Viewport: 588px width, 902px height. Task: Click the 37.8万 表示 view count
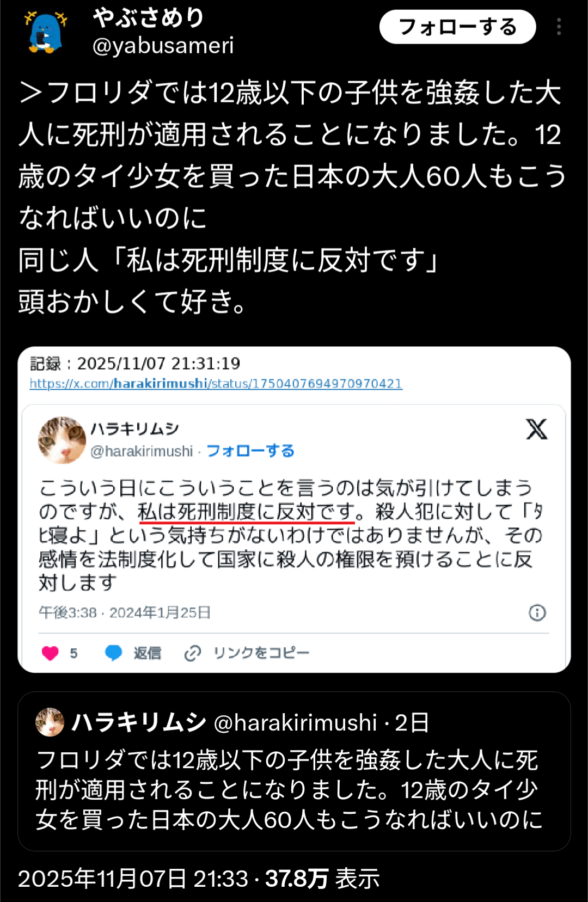point(322,879)
